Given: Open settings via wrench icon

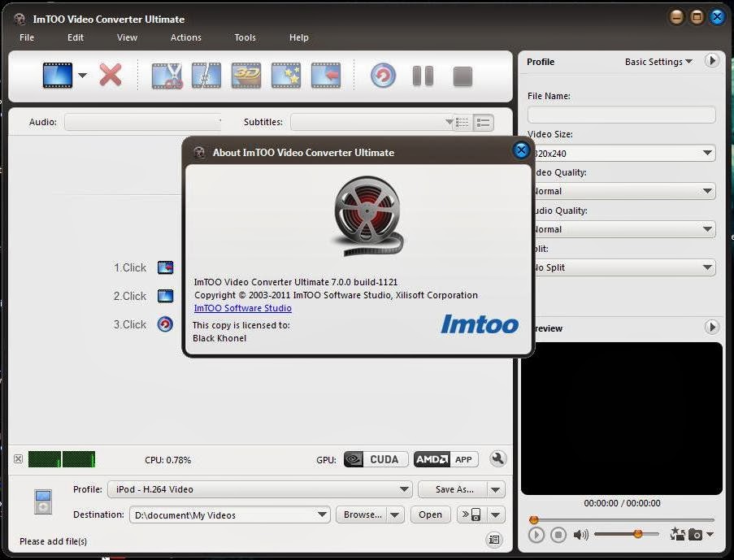Looking at the screenshot, I should click(497, 458).
